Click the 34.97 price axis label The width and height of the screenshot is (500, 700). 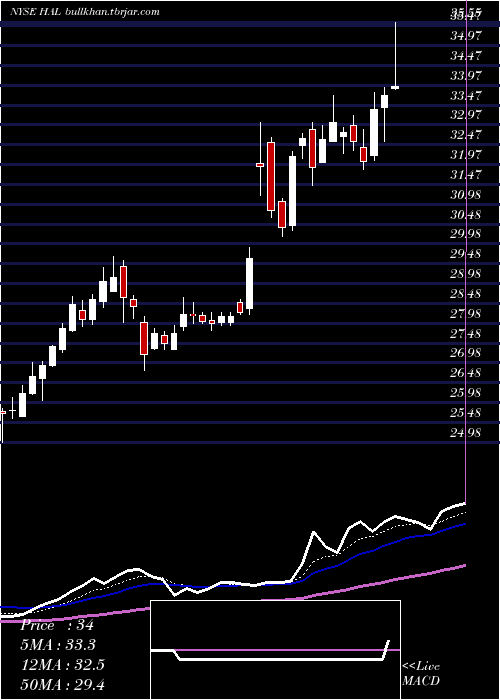tap(466, 36)
